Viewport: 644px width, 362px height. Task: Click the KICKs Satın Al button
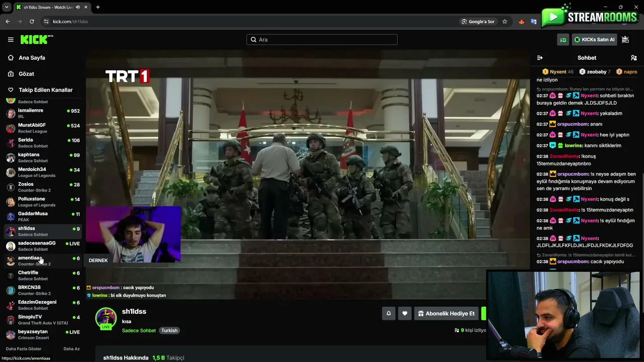pyautogui.click(x=594, y=40)
